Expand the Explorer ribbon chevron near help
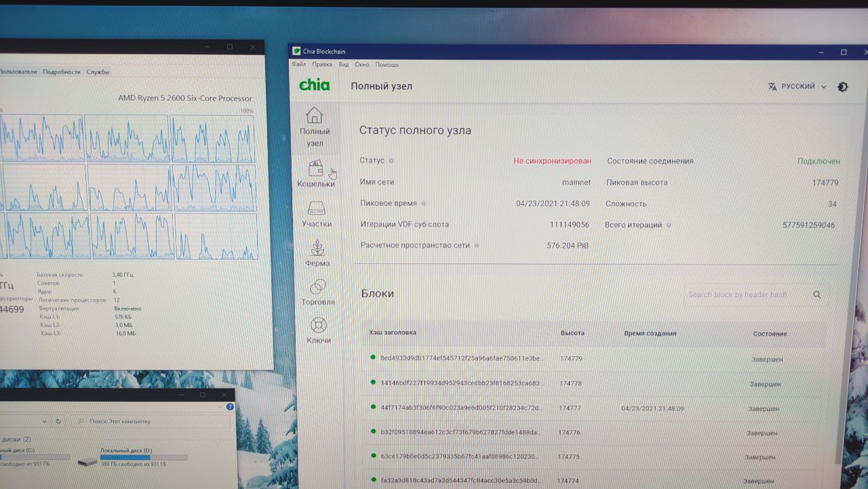 click(x=221, y=407)
